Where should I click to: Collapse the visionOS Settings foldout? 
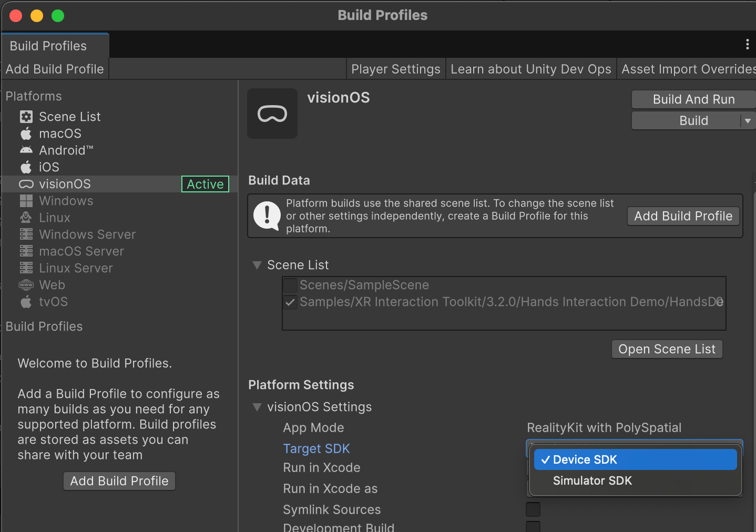pyautogui.click(x=257, y=407)
